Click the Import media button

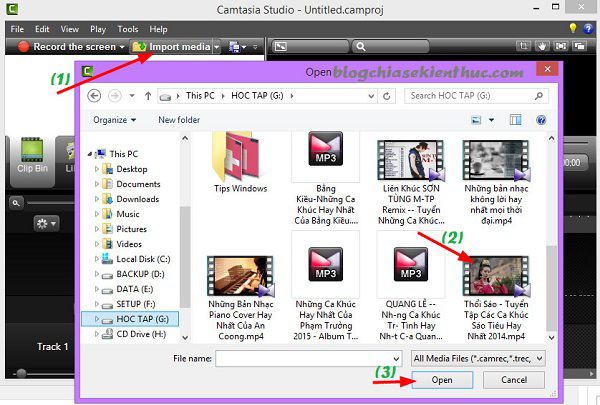click(171, 47)
